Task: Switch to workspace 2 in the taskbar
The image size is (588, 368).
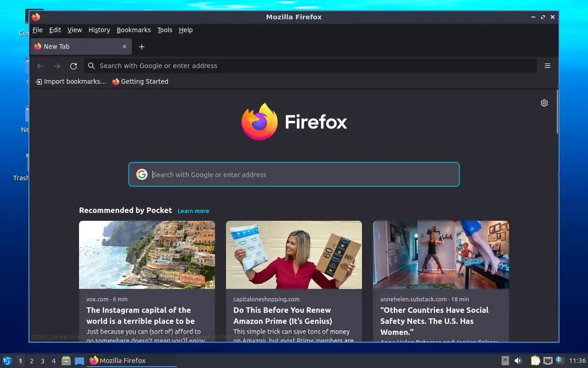Action: [31, 361]
